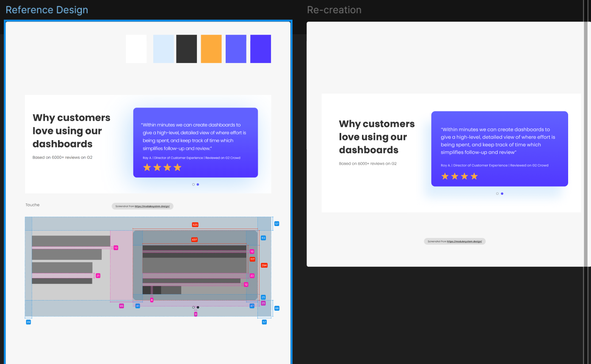This screenshot has width=591, height=364.
Task: Click the pink 95 measurement label
Action: [x=122, y=306]
